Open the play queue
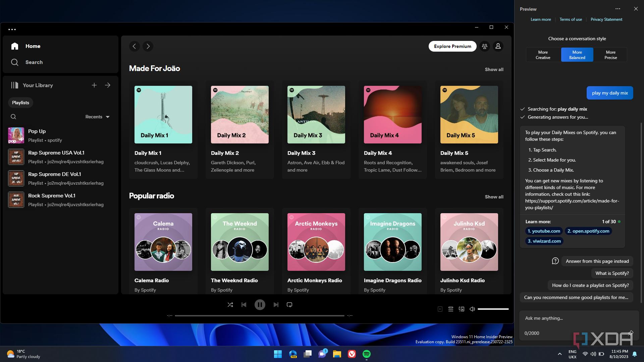This screenshot has height=362, width=644. coord(451,309)
